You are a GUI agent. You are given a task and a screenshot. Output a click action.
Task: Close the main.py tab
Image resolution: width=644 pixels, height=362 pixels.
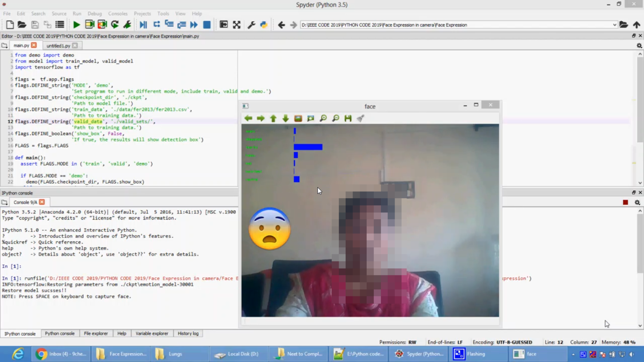coord(34,45)
